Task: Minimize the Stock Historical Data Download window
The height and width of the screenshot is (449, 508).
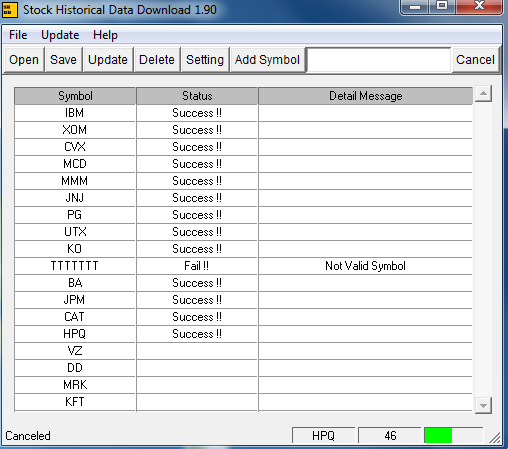Action: pyautogui.click(x=415, y=7)
